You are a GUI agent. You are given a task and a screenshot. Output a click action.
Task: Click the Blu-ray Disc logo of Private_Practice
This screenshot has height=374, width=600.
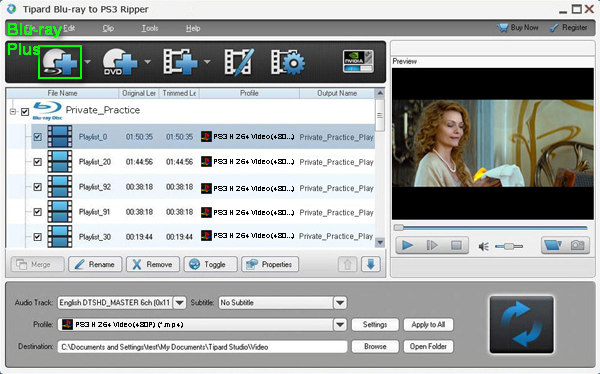click(x=47, y=111)
